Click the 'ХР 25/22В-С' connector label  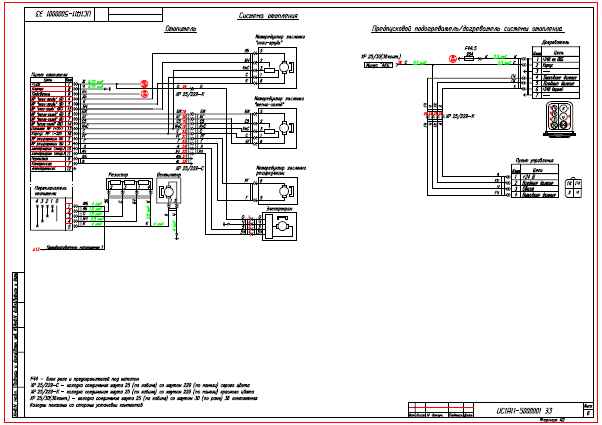(x=189, y=168)
